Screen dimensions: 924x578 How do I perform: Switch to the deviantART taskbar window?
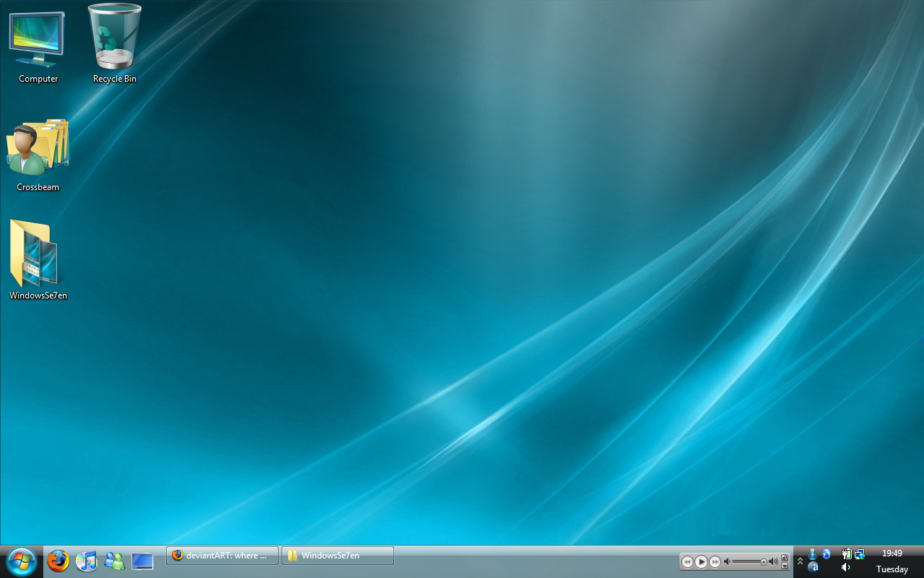222,555
